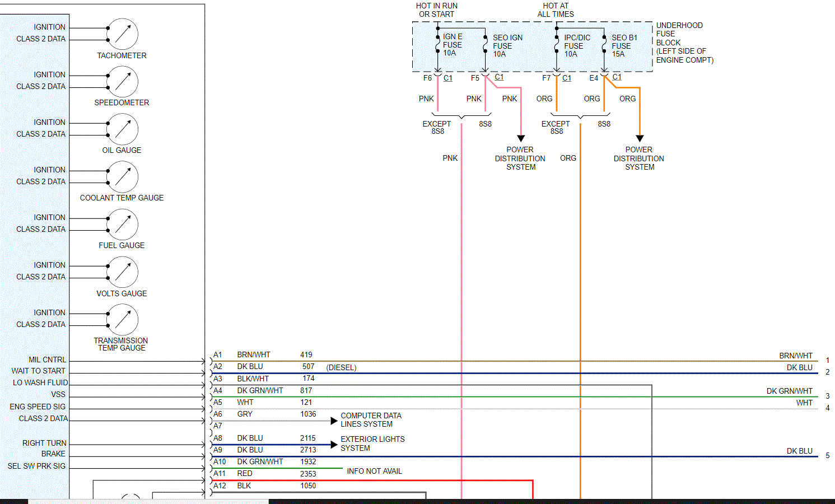Viewport: 835px width, 504px height.
Task: Click the IGN E fuse symbol
Action: click(x=437, y=44)
